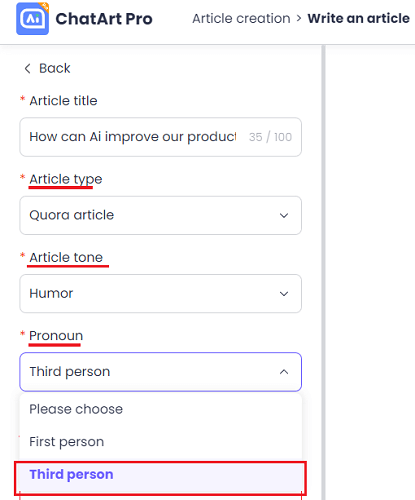The width and height of the screenshot is (415, 500).
Task: Click the breadcrumb separator arrow icon
Action: (x=299, y=19)
